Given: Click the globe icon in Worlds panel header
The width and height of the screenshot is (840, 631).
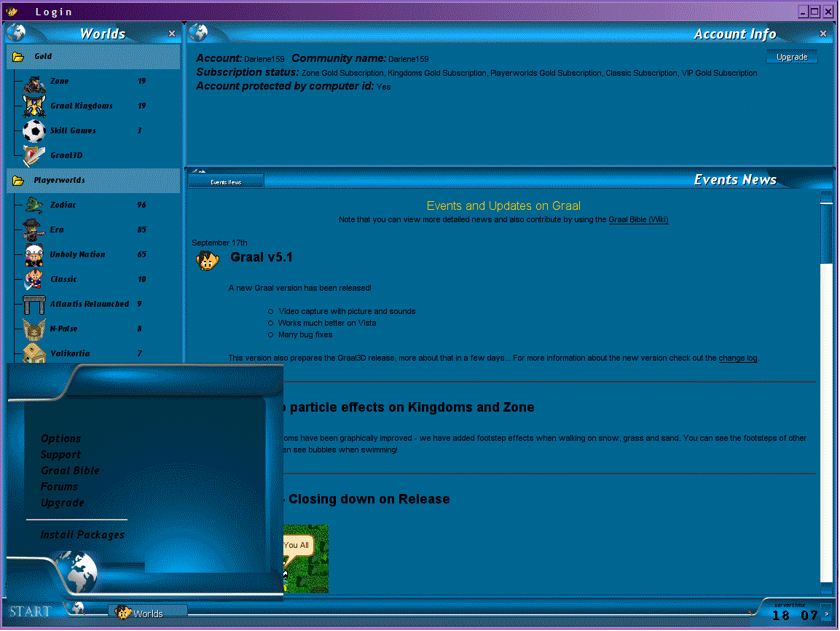Looking at the screenshot, I should [17, 33].
